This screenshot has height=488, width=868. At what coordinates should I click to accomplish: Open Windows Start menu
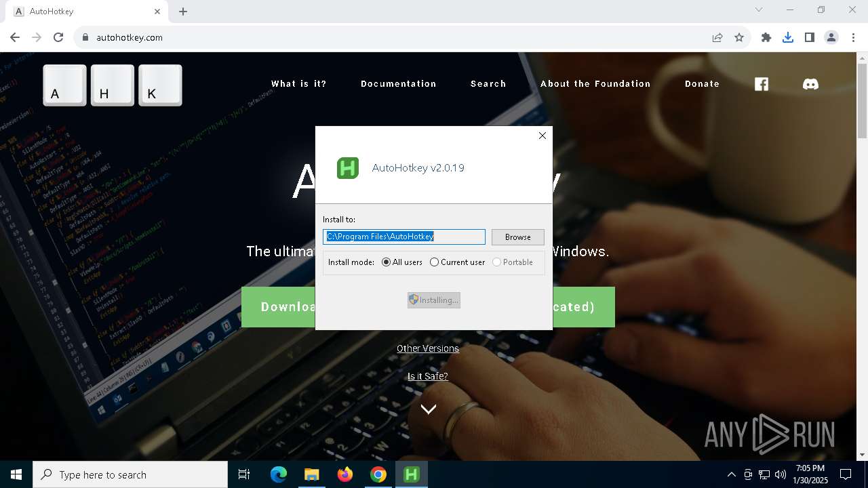pos(16,474)
